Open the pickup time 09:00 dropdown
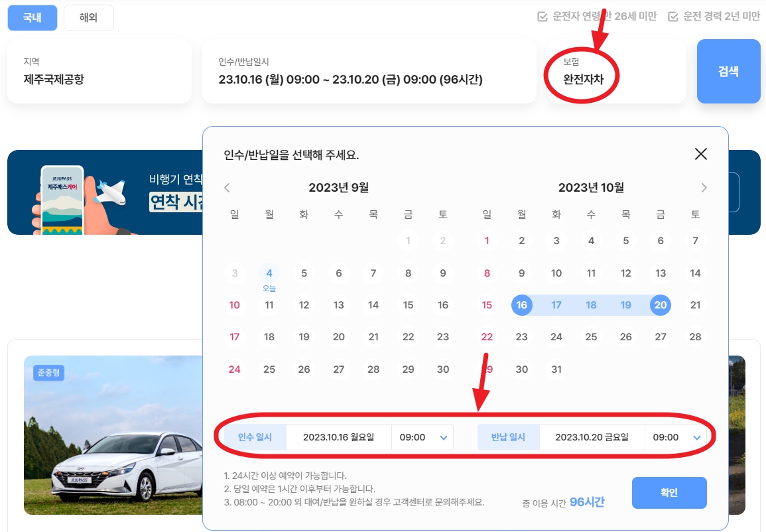This screenshot has height=532, width=766. coord(422,436)
